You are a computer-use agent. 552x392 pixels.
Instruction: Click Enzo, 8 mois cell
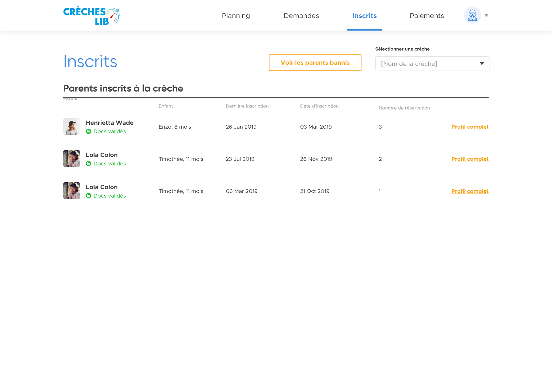(175, 127)
